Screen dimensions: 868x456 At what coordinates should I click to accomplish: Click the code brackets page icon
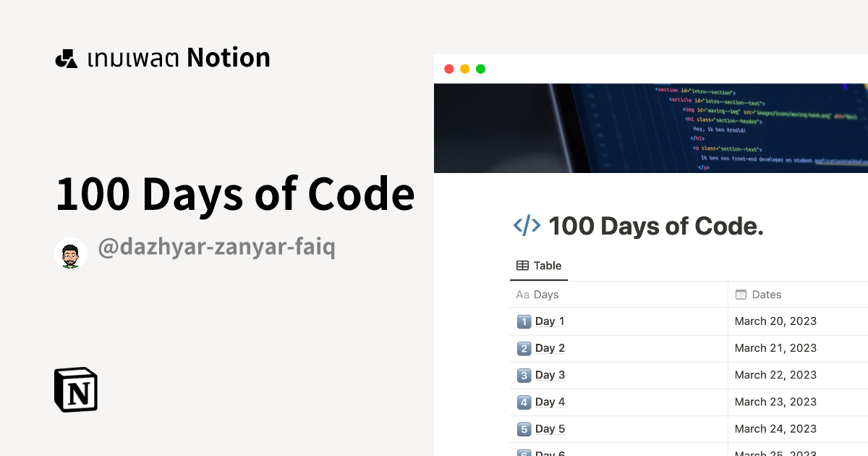527,226
